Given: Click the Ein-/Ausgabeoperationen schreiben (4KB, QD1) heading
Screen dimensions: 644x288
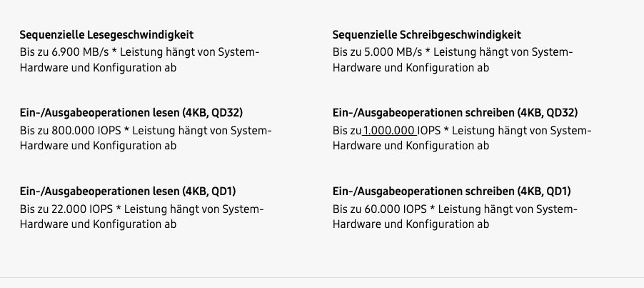Looking at the screenshot, I should click(451, 192).
